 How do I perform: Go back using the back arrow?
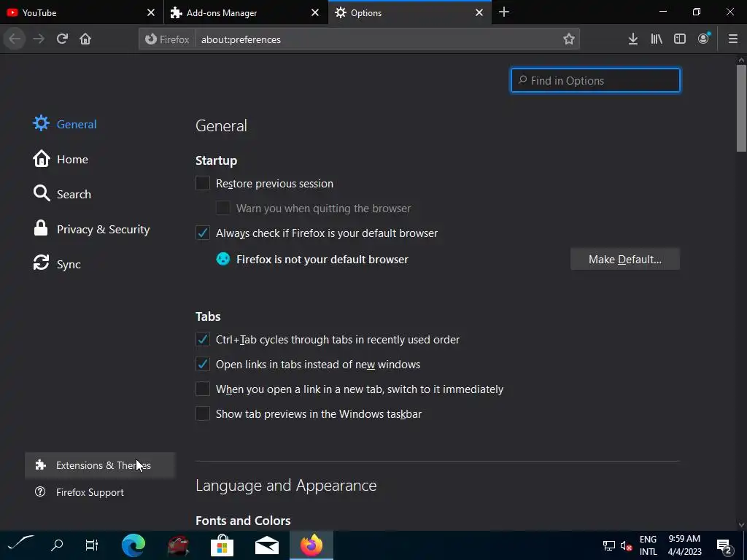pos(15,39)
